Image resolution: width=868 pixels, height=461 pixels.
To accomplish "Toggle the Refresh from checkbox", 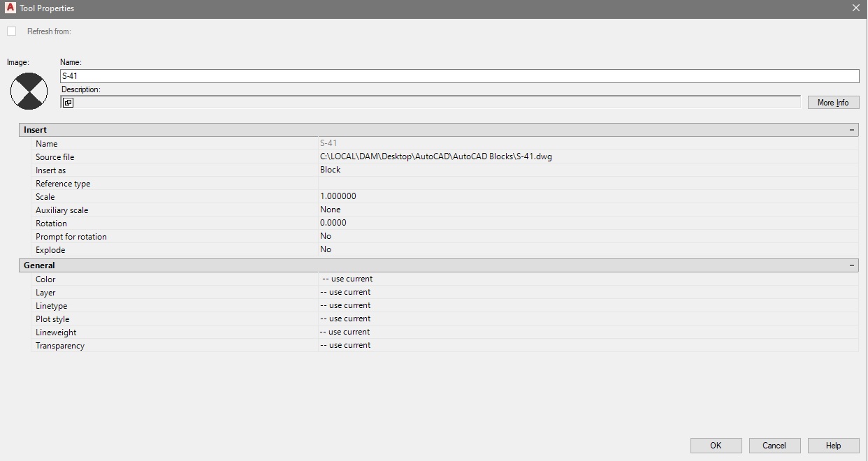I will click(x=11, y=31).
